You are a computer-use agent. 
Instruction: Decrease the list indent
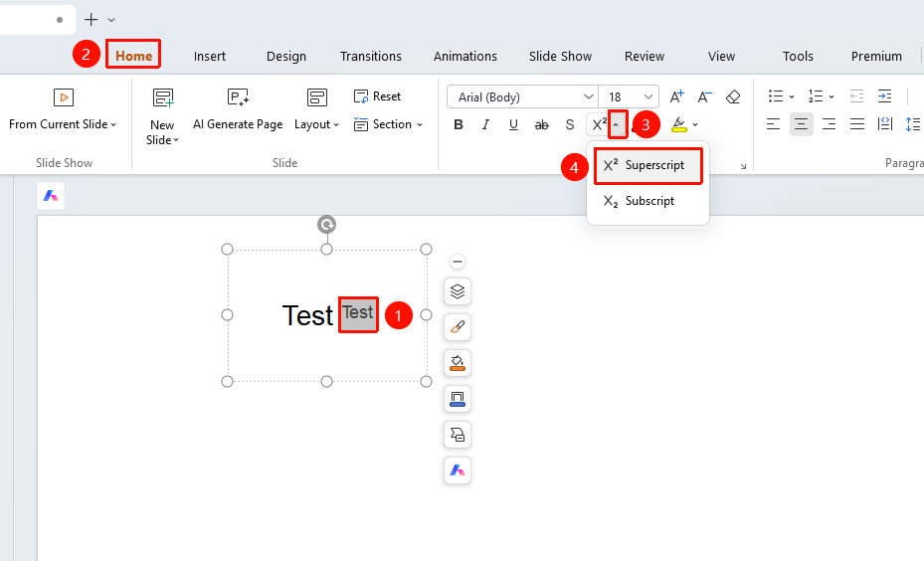click(x=856, y=96)
